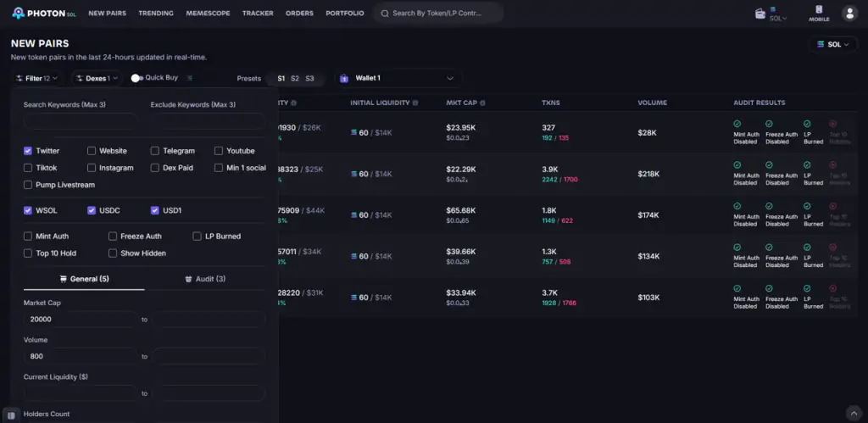Enable the Telegram filter checkbox
Image resolution: width=868 pixels, height=423 pixels.
[x=155, y=151]
